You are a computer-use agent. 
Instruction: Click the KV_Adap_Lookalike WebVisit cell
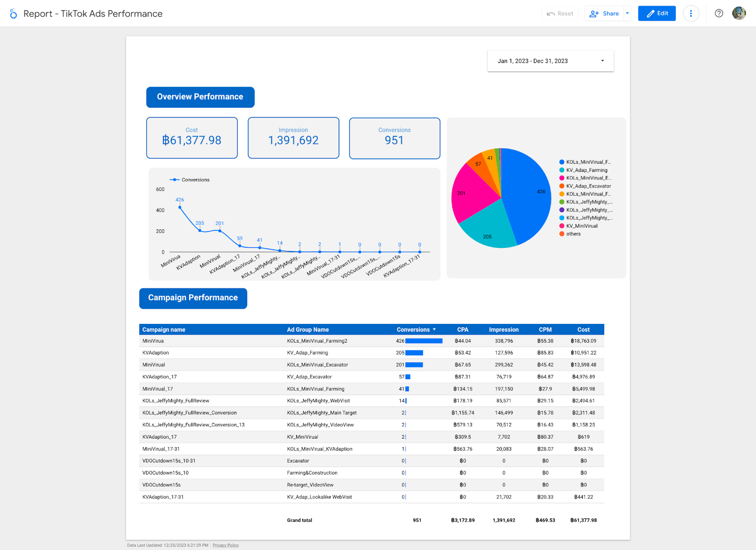pyautogui.click(x=319, y=497)
